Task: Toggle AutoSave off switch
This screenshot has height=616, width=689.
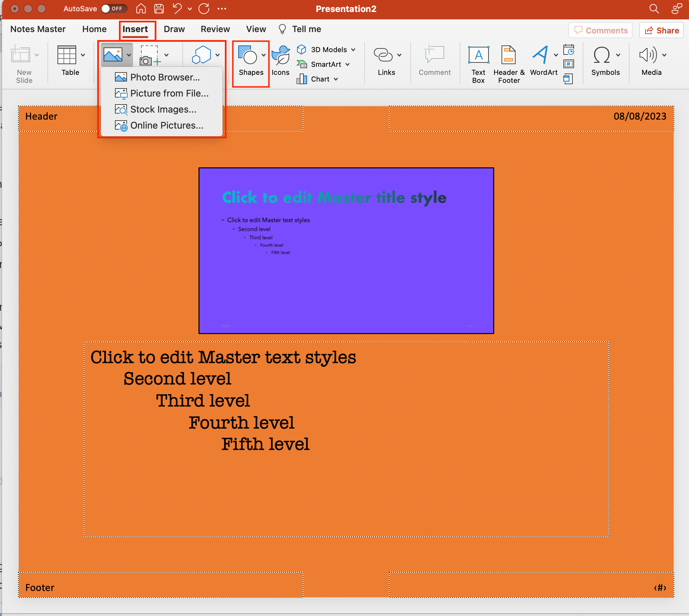Action: coord(114,9)
